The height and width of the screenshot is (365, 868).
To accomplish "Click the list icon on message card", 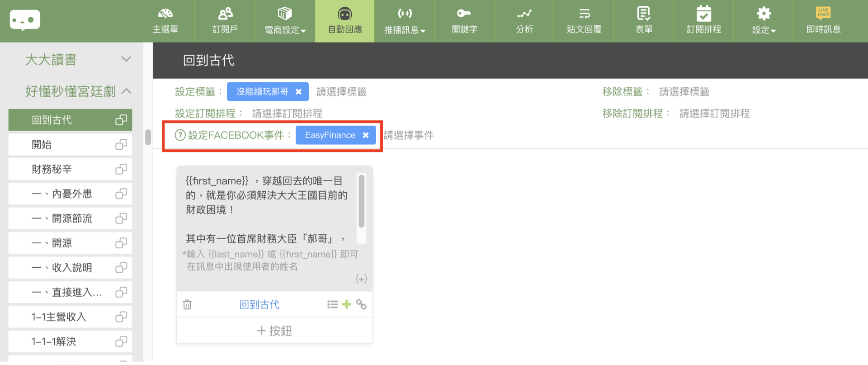I will 332,304.
